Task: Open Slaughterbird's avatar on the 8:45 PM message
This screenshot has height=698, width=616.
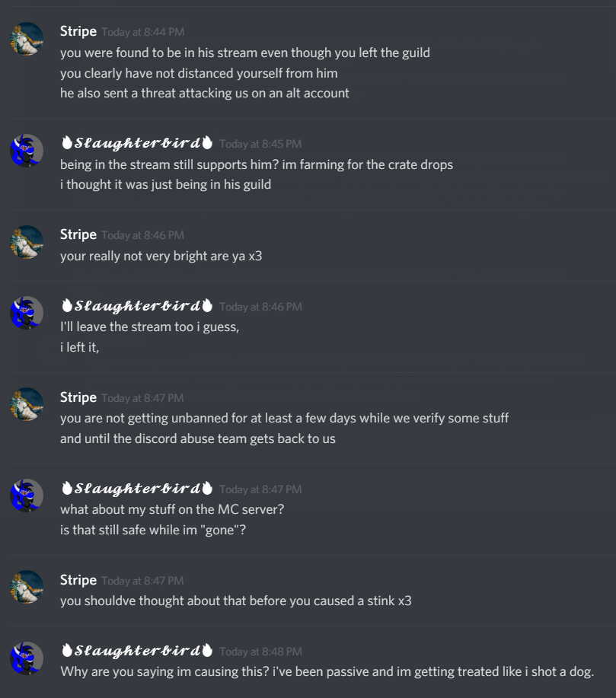Action: click(x=27, y=151)
